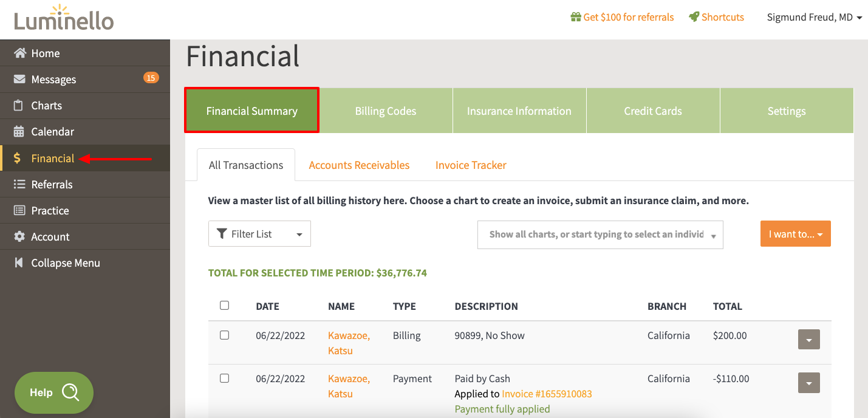Click the rocket icon beside Shortcuts

coord(694,17)
